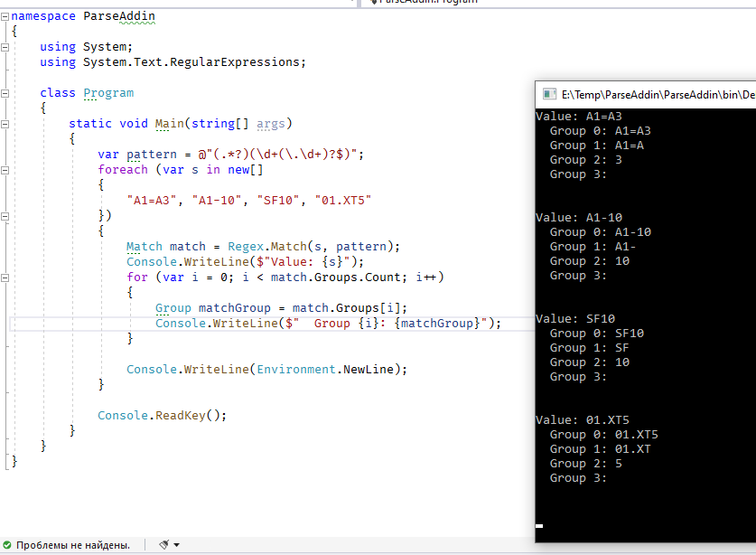Viewport: 756px width, 555px height.
Task: Click the console window title bar icon
Action: 549,94
